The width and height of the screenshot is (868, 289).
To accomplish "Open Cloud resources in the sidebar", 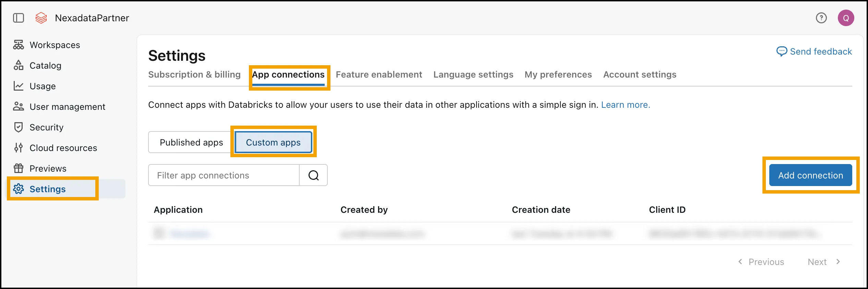I will (63, 148).
